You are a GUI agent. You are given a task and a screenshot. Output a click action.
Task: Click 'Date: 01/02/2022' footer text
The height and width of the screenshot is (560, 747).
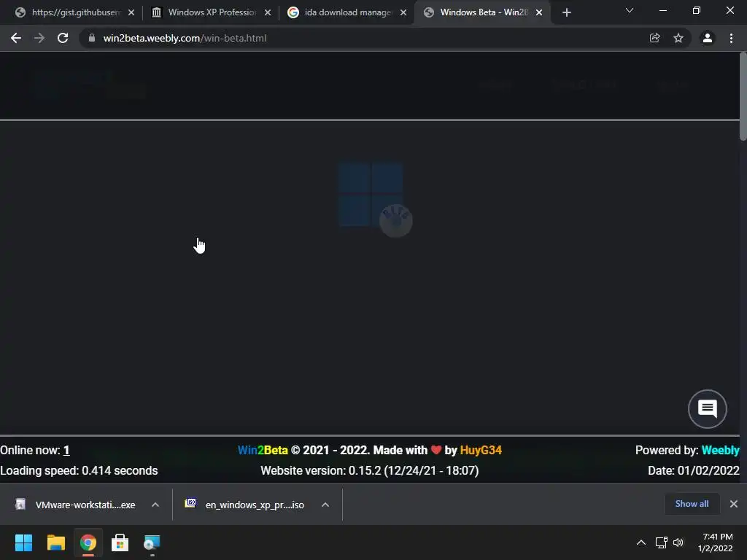[694, 470]
